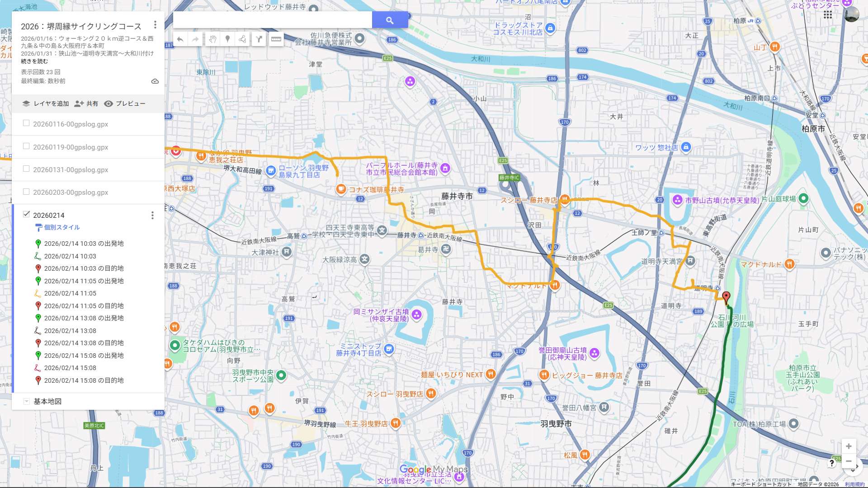Open Google apps grid icon

tap(827, 15)
